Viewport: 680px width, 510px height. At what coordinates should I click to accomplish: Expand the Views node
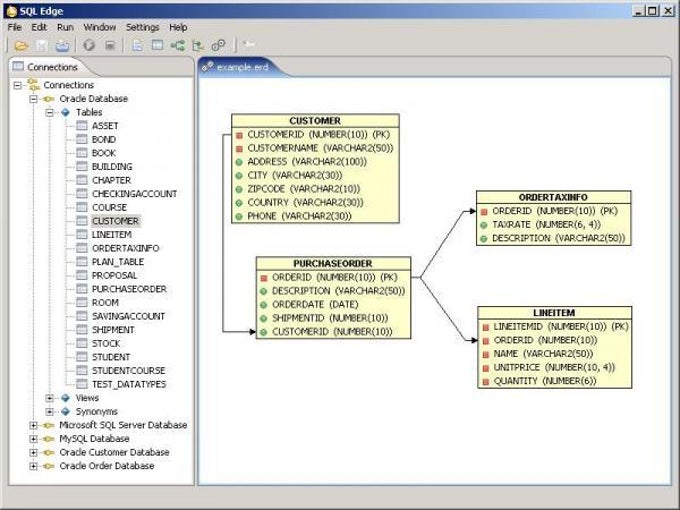point(50,398)
